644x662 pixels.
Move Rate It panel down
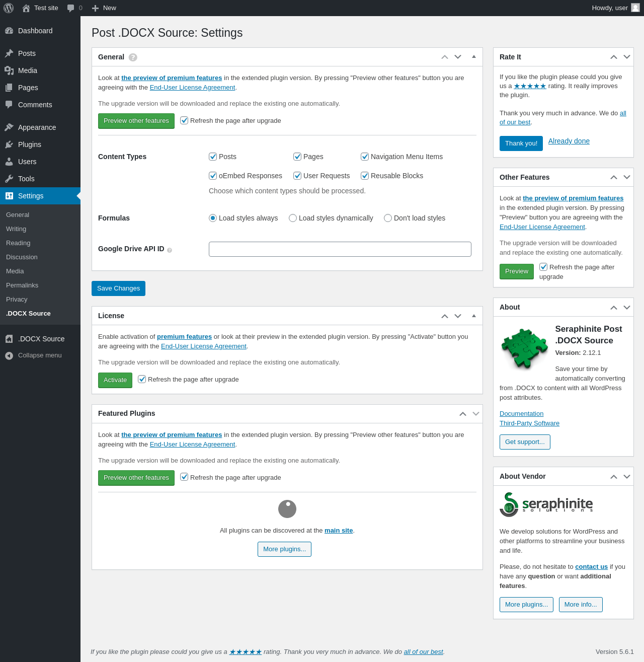(x=627, y=57)
